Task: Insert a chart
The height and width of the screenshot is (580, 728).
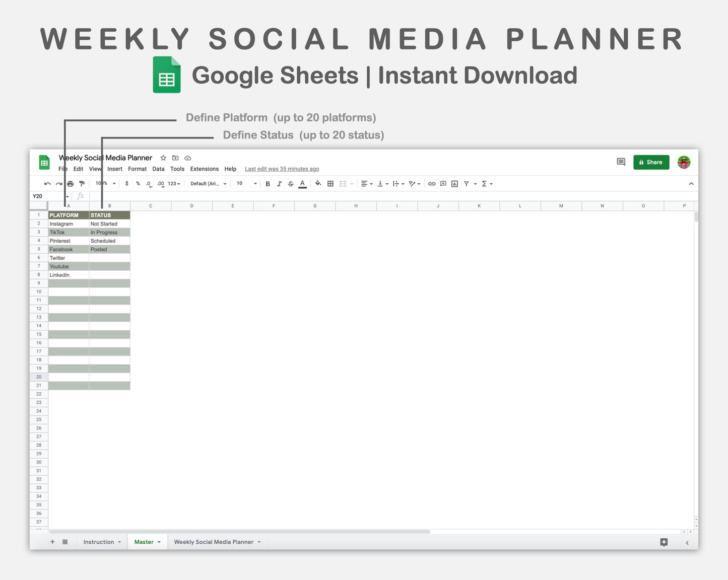Action: click(454, 183)
